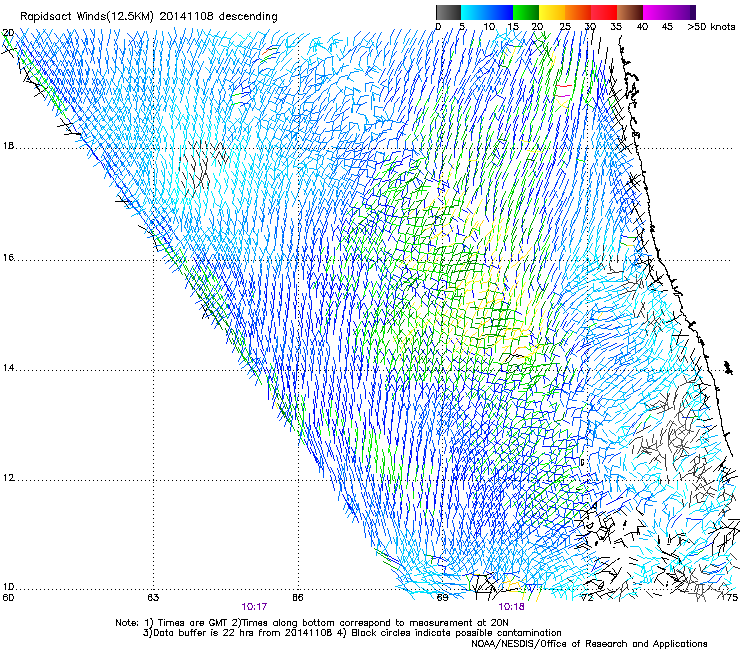Click the '12' latitude label
Screen dimensions: 740x650
pos(8,478)
